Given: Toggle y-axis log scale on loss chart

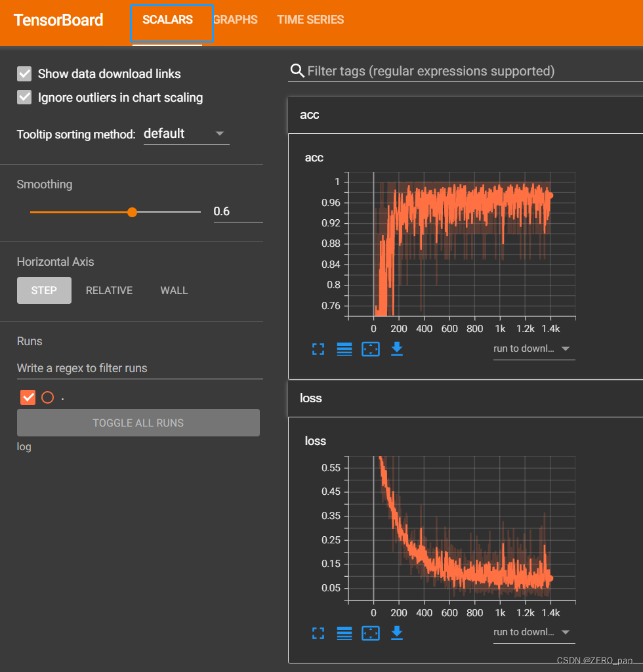Looking at the screenshot, I should (x=344, y=633).
